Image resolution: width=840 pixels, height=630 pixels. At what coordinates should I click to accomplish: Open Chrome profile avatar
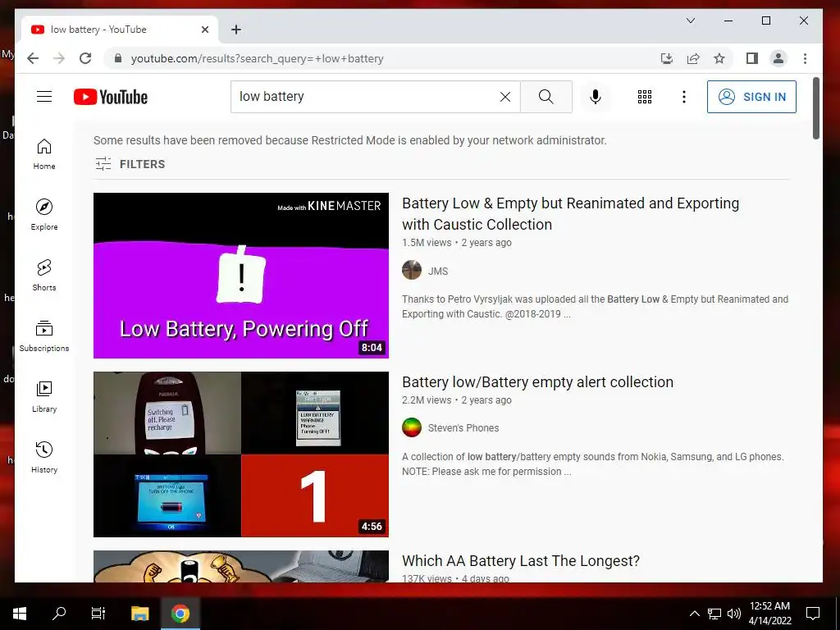point(778,58)
